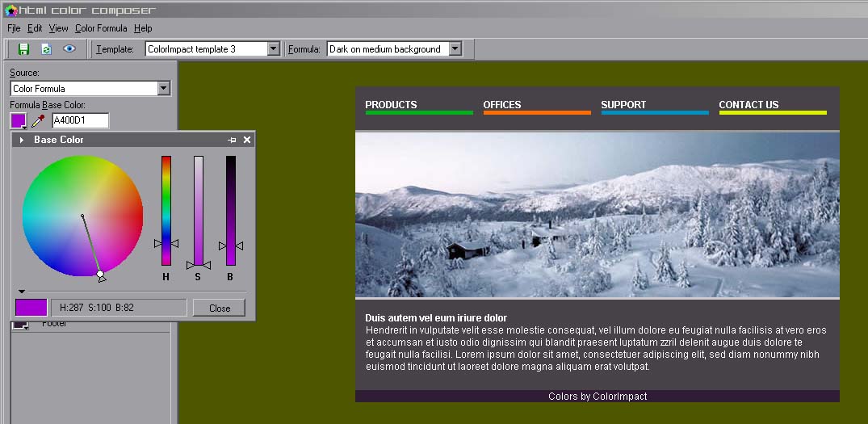The image size is (868, 424).
Task: Click the H hue slider bar
Action: point(166,210)
